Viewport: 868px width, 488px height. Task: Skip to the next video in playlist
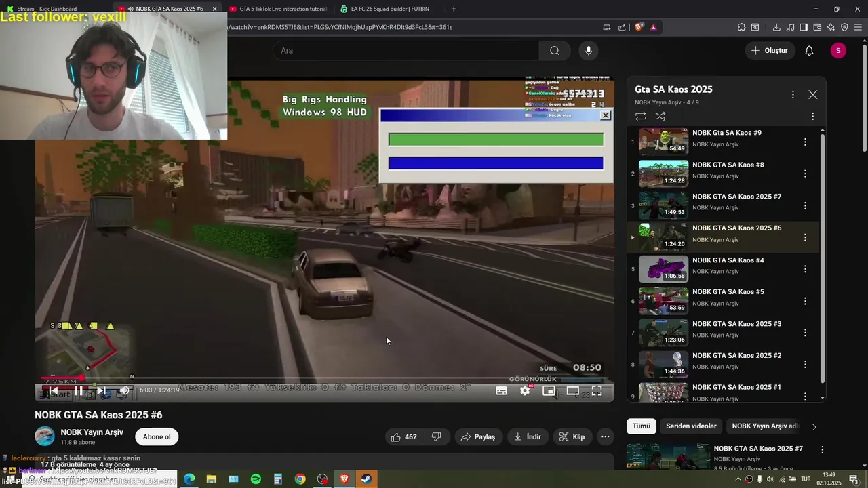(x=101, y=390)
